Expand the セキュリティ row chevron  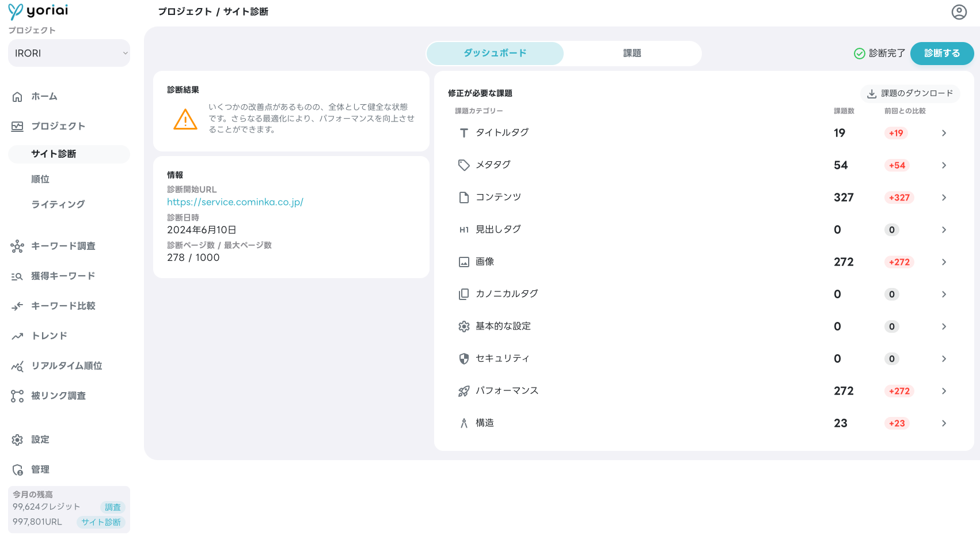[944, 359]
